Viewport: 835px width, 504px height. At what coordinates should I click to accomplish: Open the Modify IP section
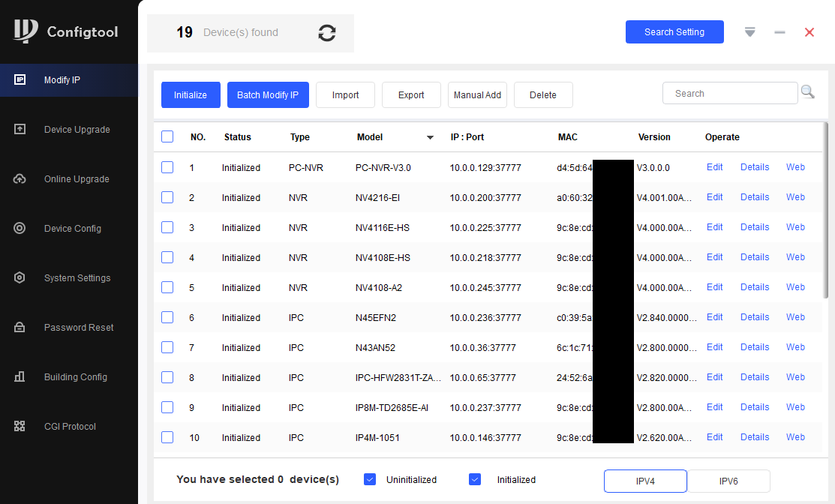[x=69, y=79]
